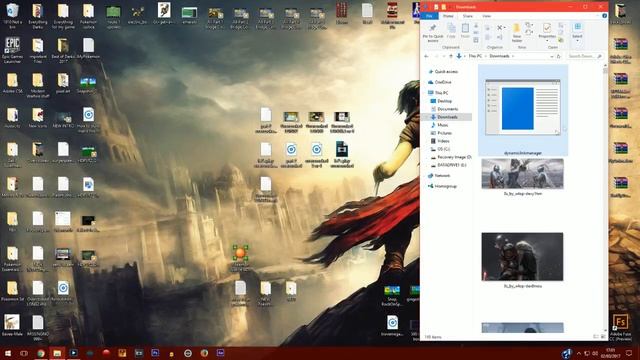The width and height of the screenshot is (640, 360).
Task: Select Music in navigation pane
Action: (x=443, y=125)
